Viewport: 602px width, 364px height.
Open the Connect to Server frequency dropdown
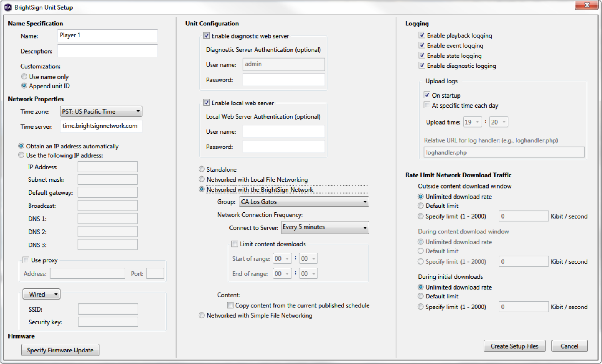pos(325,228)
